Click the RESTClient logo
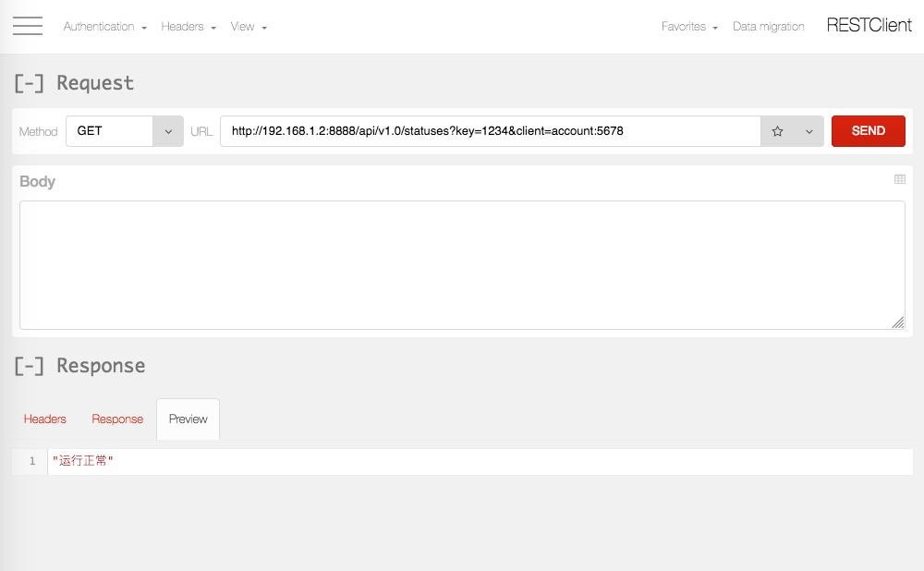924x571 pixels. 869,26
